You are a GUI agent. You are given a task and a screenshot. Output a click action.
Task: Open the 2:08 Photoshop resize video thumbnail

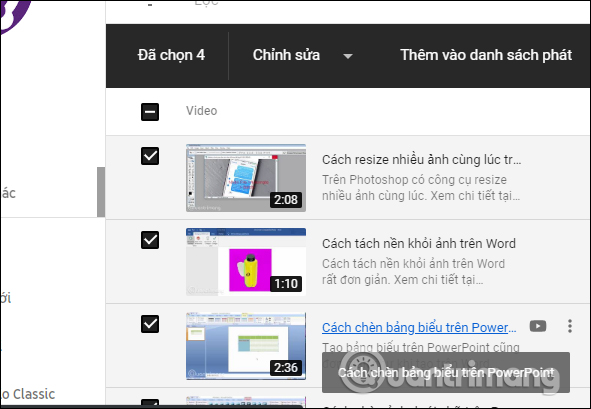tap(246, 178)
